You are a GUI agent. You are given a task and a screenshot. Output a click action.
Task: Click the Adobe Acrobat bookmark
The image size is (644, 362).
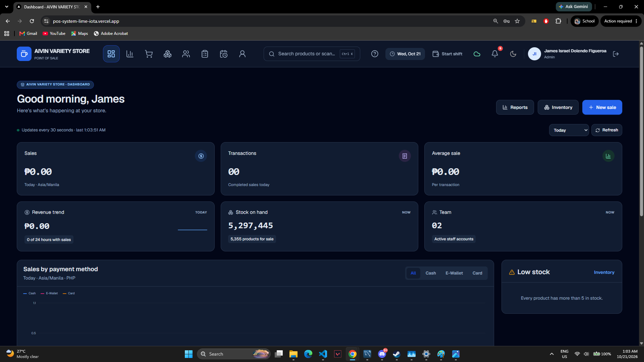[x=111, y=34]
